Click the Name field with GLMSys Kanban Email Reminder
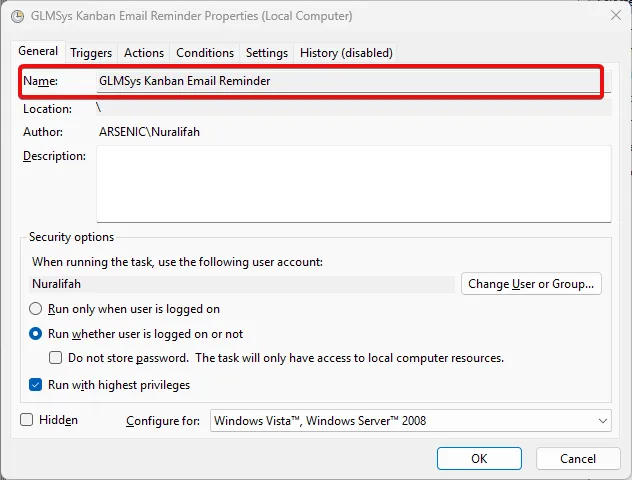 353,81
